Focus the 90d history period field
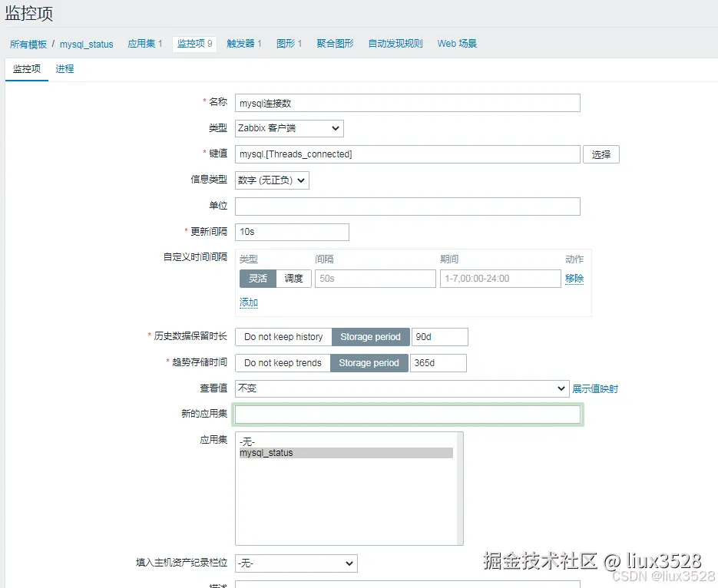This screenshot has height=588, width=718. coord(439,337)
